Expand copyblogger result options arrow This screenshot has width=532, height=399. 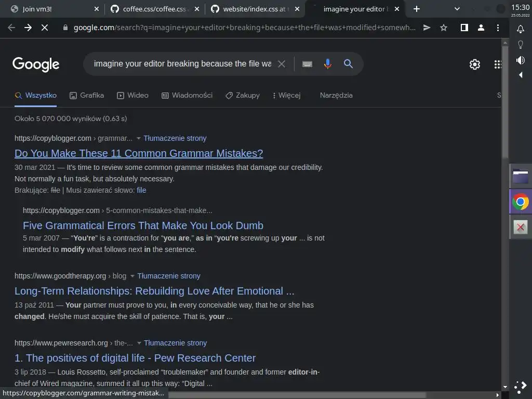click(x=138, y=138)
